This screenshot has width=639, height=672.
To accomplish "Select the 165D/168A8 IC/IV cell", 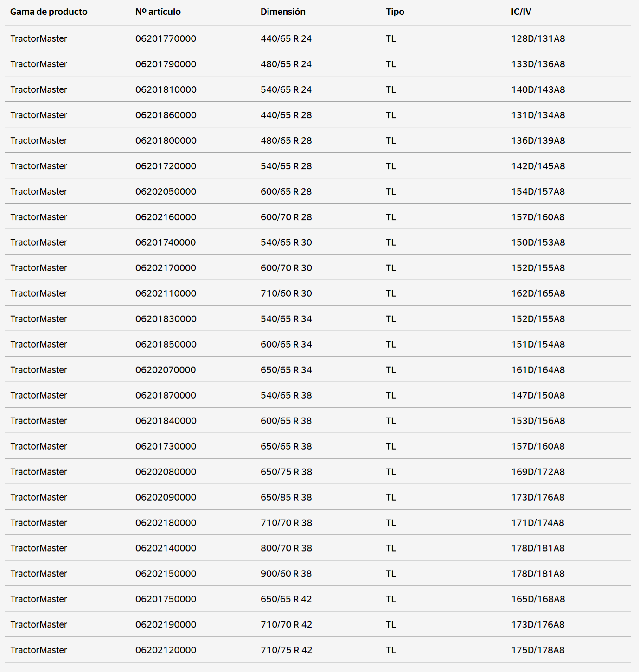I will (538, 599).
